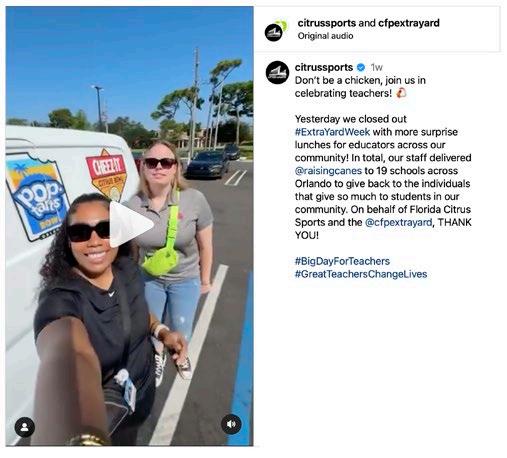Open the @raisingcanes mention
This screenshot has height=458, width=507.
[x=328, y=171]
